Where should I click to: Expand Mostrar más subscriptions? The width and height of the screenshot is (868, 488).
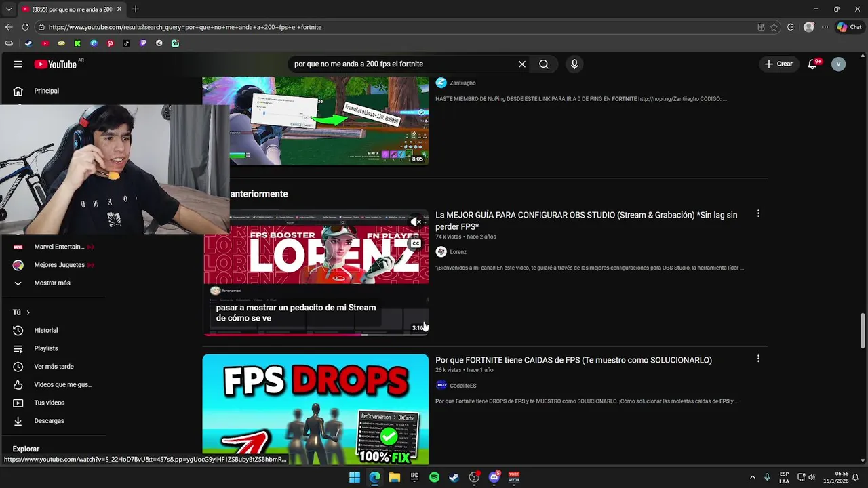click(53, 283)
